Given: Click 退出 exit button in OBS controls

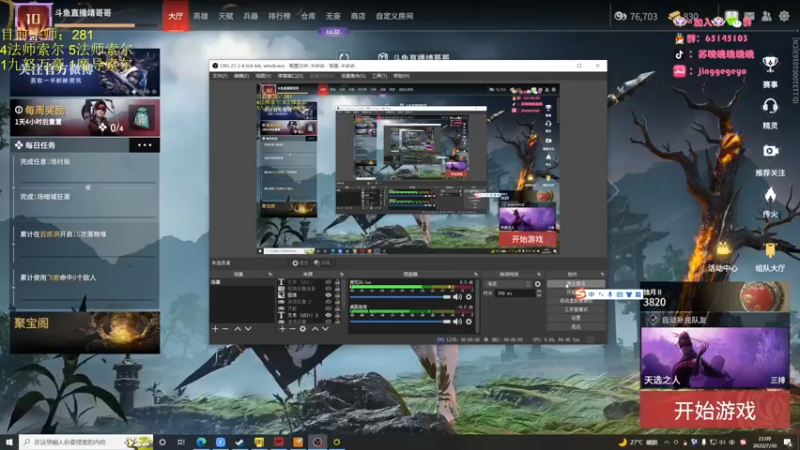Looking at the screenshot, I should [576, 327].
